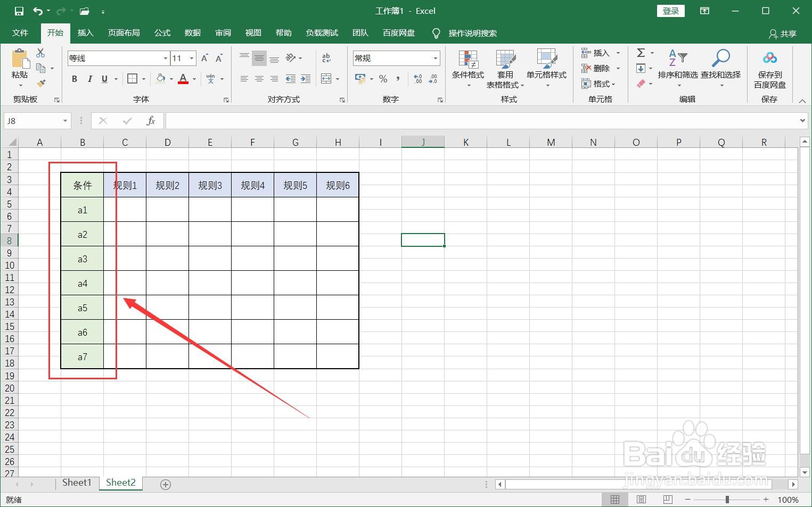Cut selection with the scissors icon
The image size is (812, 507).
pyautogui.click(x=40, y=53)
